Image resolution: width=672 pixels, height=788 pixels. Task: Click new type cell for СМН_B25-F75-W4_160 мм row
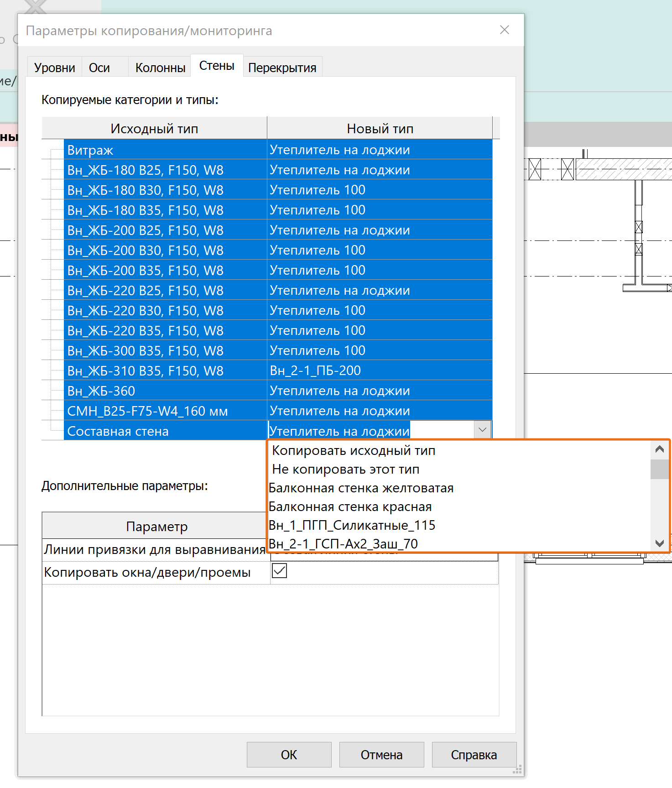pos(380,411)
